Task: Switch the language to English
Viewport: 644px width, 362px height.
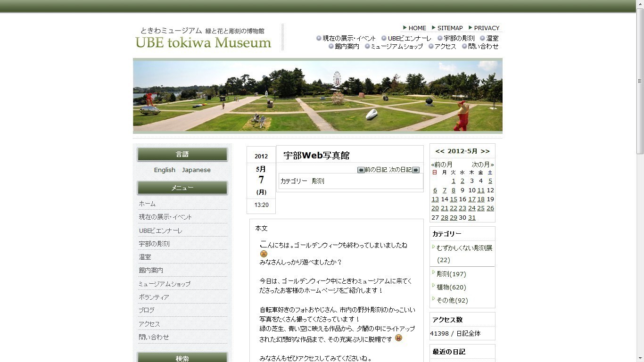Action: click(x=165, y=170)
